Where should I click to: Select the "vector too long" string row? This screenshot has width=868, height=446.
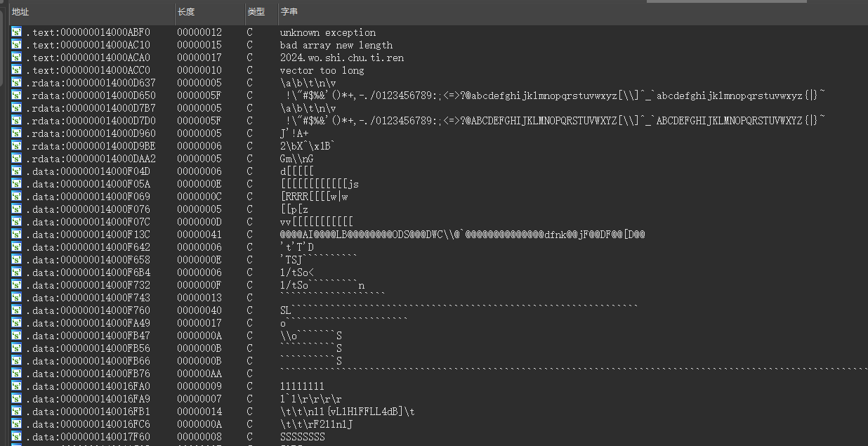[322, 70]
